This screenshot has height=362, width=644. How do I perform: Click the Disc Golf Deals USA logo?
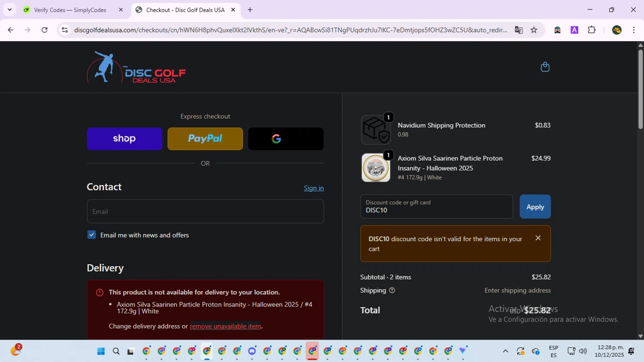pyautogui.click(x=137, y=67)
